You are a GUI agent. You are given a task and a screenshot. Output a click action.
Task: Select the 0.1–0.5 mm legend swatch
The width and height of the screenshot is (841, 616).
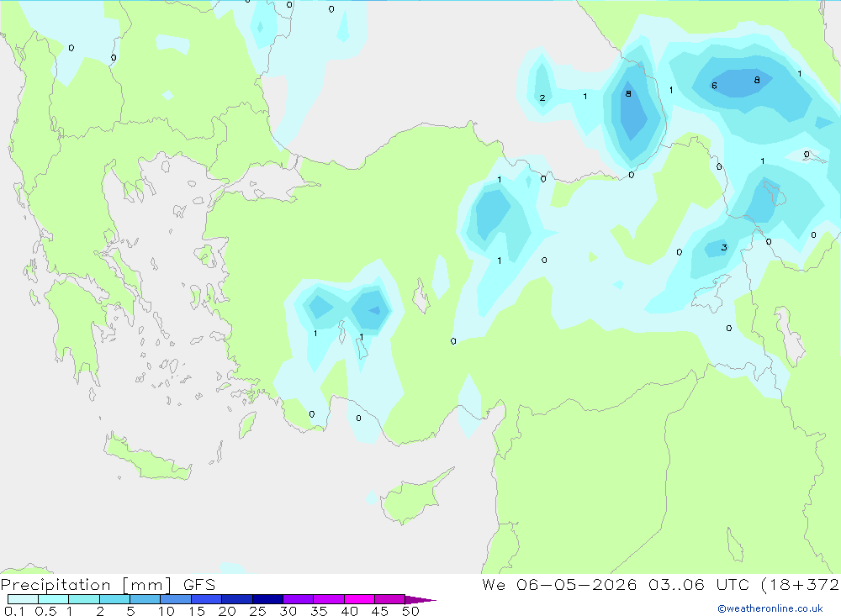(23, 599)
